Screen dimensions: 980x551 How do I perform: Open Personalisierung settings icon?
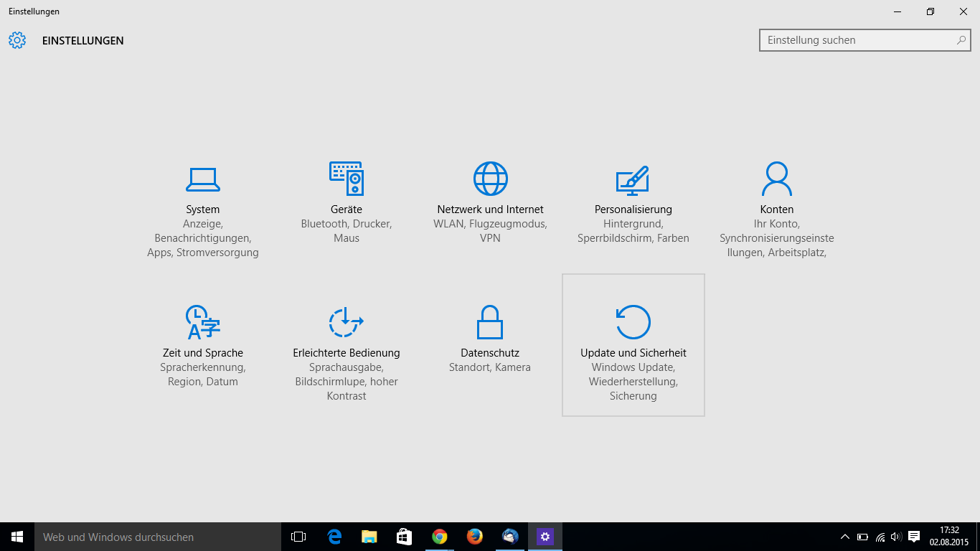point(633,180)
